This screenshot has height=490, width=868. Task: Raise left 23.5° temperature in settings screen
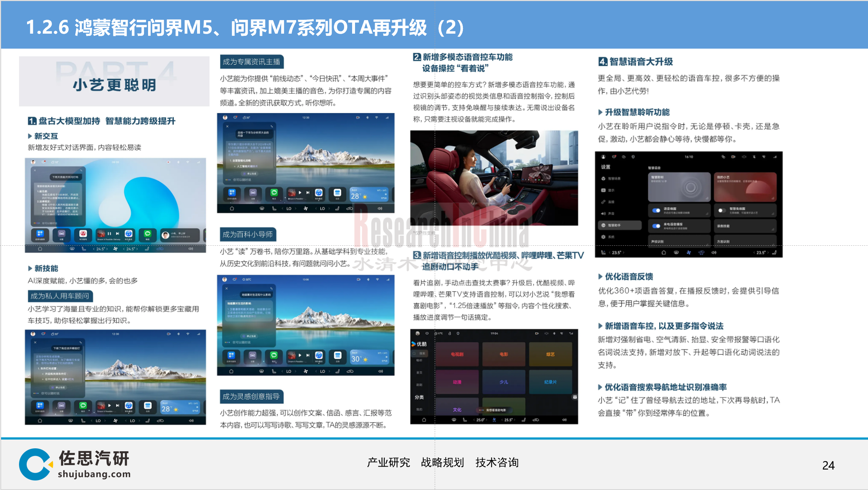coord(623,253)
